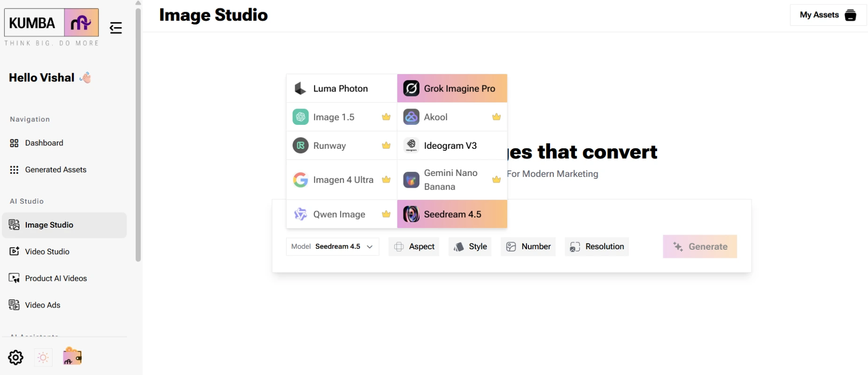Viewport: 868px width, 375px height.
Task: Open the Number of images selector
Action: 528,246
